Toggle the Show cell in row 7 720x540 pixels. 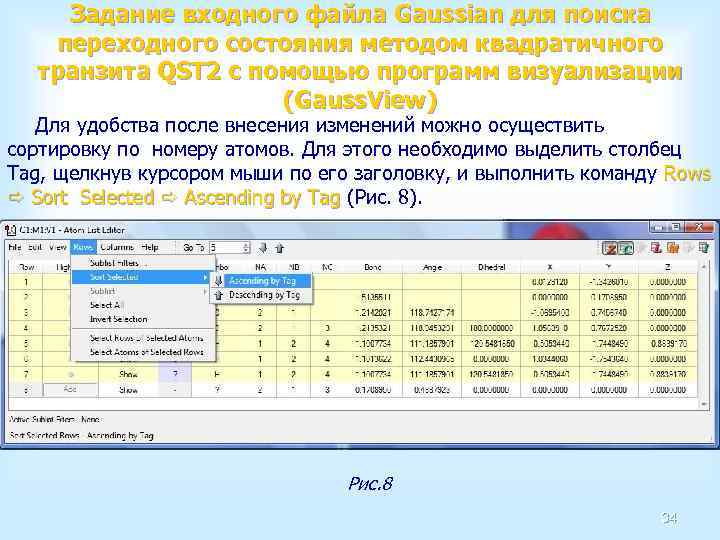click(x=129, y=374)
